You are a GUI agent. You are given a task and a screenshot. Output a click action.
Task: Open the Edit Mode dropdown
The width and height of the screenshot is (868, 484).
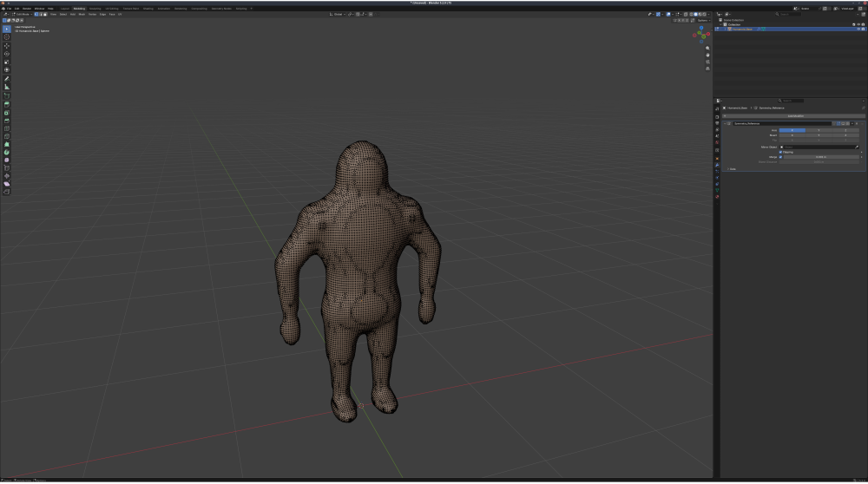tap(22, 15)
